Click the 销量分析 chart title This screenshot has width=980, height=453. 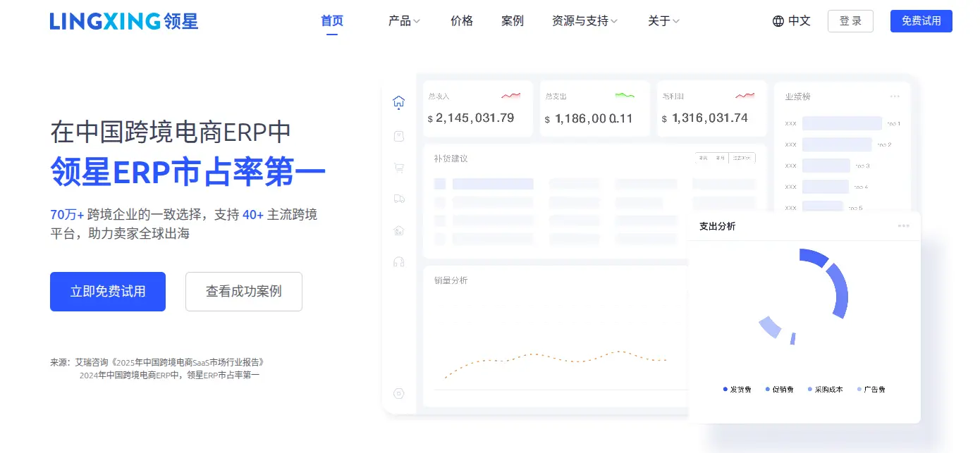pos(451,280)
